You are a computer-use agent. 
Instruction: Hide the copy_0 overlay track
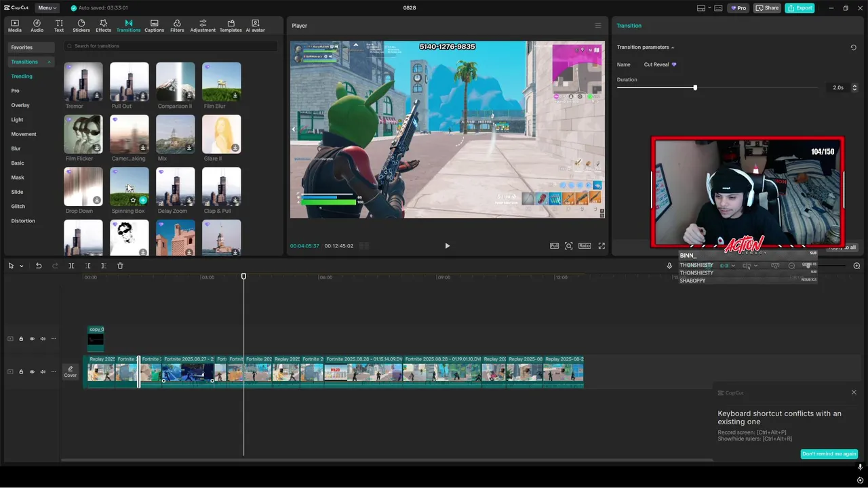[32, 339]
